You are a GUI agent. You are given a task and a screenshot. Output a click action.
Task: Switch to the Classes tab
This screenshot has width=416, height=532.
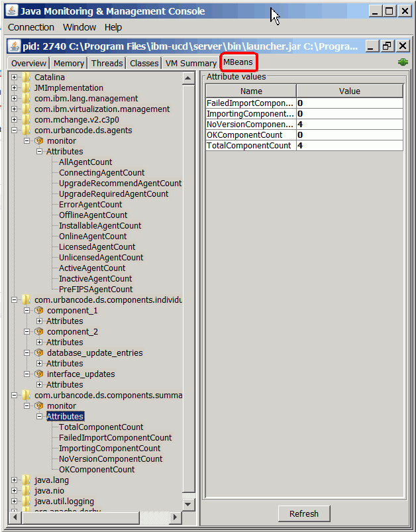pyautogui.click(x=144, y=64)
